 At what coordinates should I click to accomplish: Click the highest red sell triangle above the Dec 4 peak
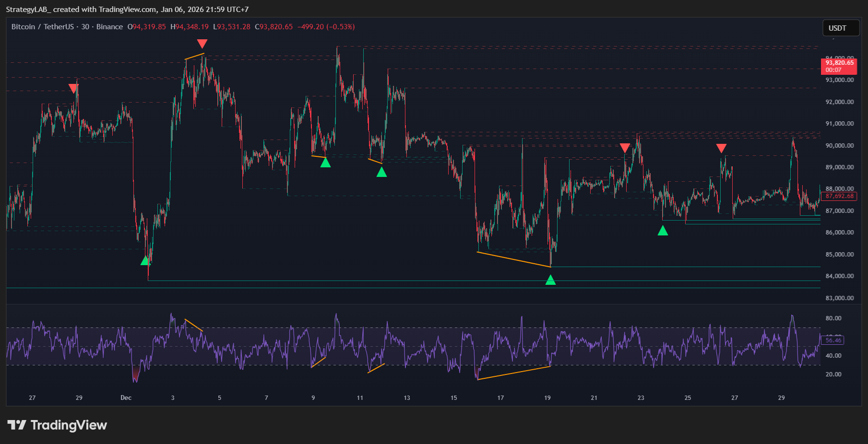(x=202, y=44)
